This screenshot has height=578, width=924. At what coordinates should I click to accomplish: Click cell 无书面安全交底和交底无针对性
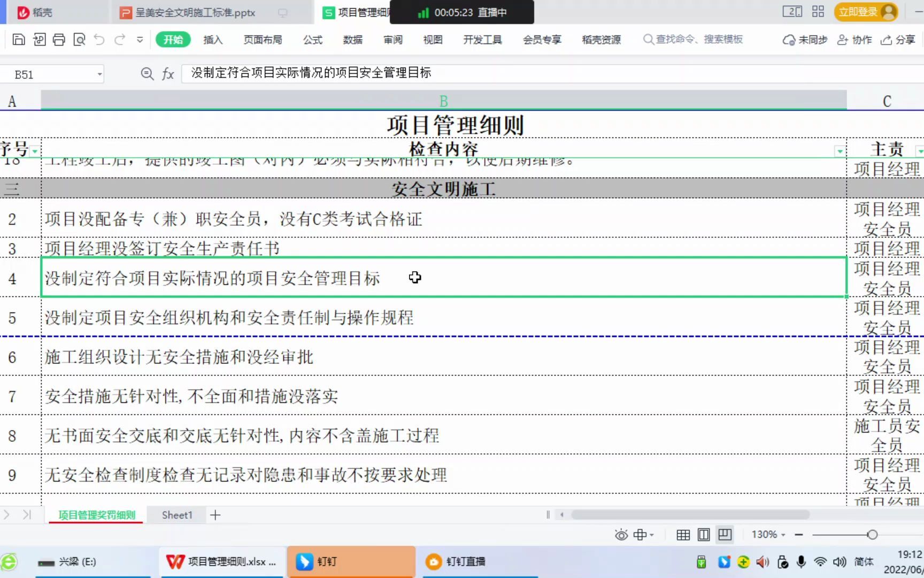[x=444, y=436]
